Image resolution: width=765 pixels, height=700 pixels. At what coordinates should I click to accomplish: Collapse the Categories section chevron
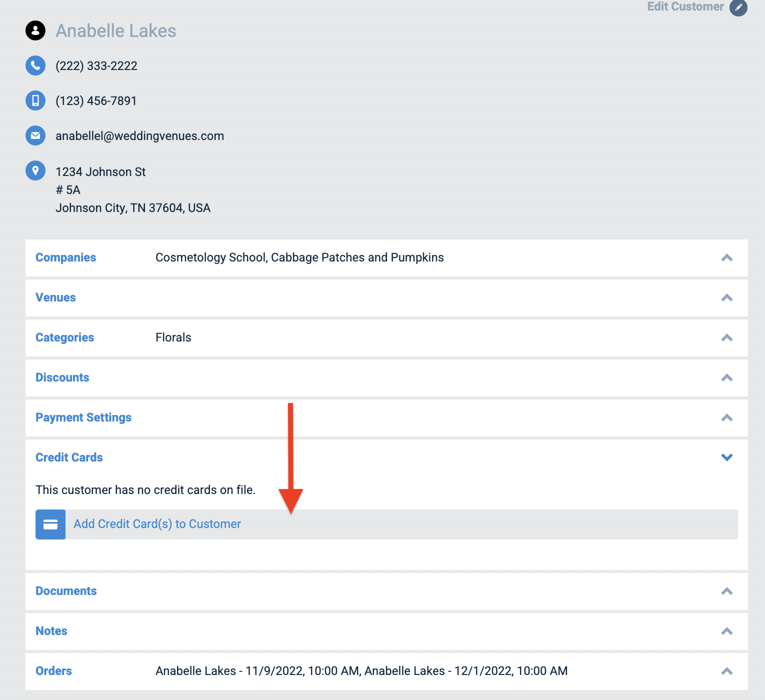[727, 338]
